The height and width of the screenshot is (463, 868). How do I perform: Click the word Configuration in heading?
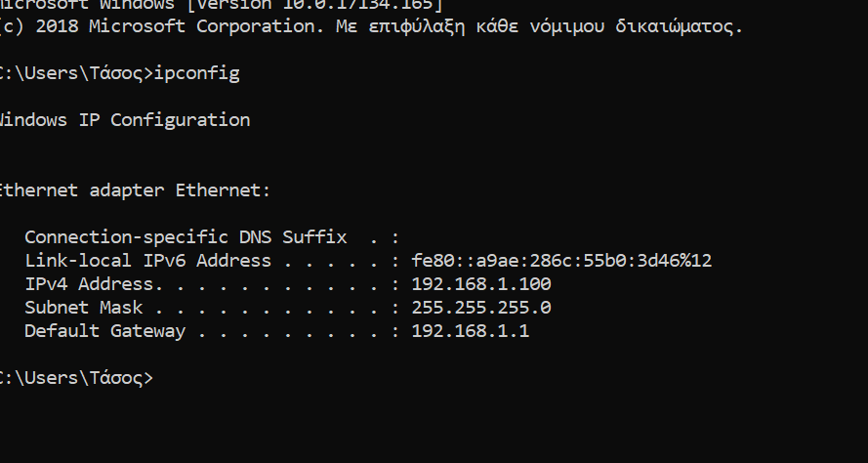181,120
